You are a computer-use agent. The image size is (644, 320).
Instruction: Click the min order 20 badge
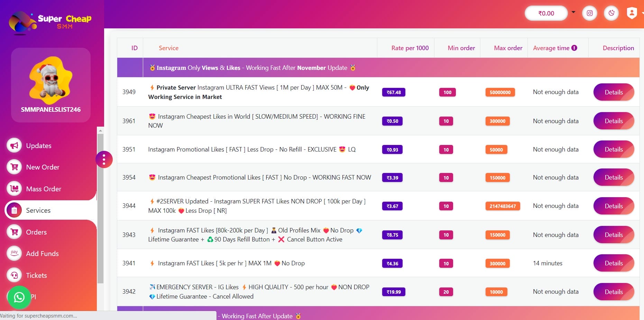[446, 292]
